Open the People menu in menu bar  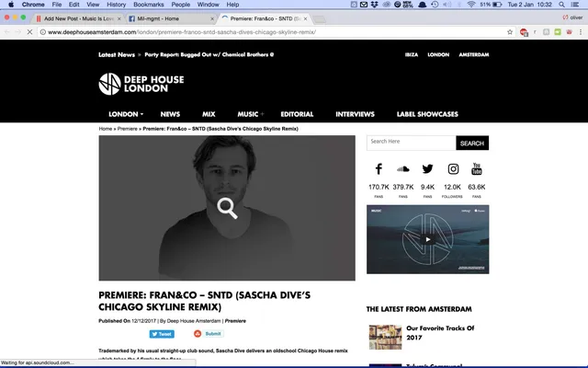181,5
